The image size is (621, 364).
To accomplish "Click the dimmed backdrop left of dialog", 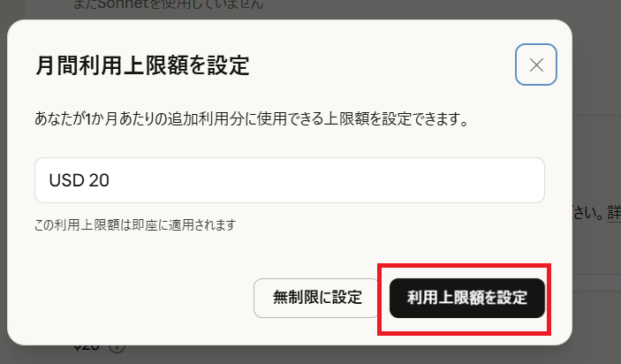I will (x=4, y=182).
